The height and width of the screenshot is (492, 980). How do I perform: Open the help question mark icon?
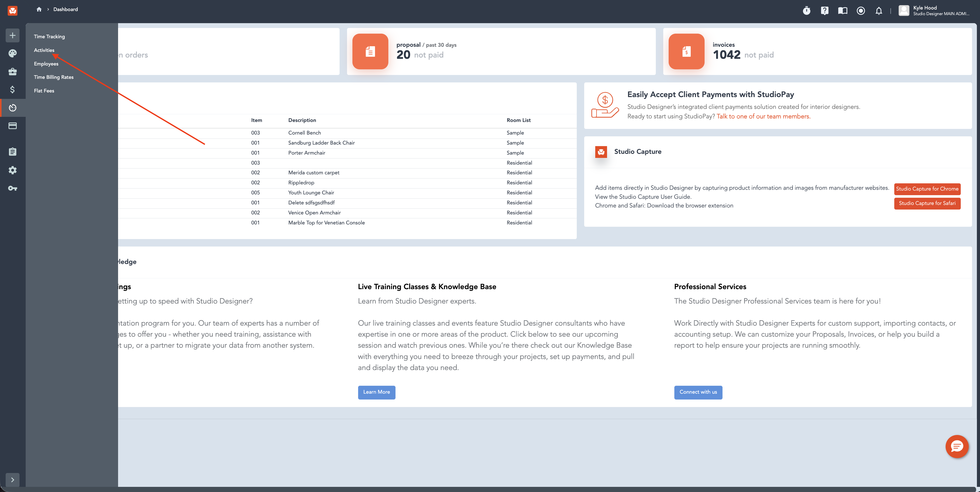824,11
